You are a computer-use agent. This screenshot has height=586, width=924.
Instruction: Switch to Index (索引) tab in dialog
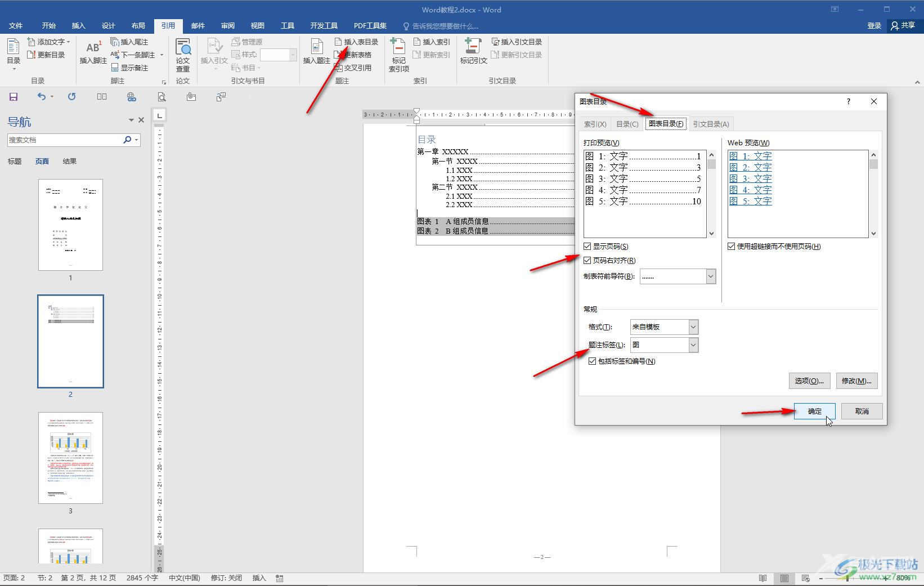tap(595, 124)
